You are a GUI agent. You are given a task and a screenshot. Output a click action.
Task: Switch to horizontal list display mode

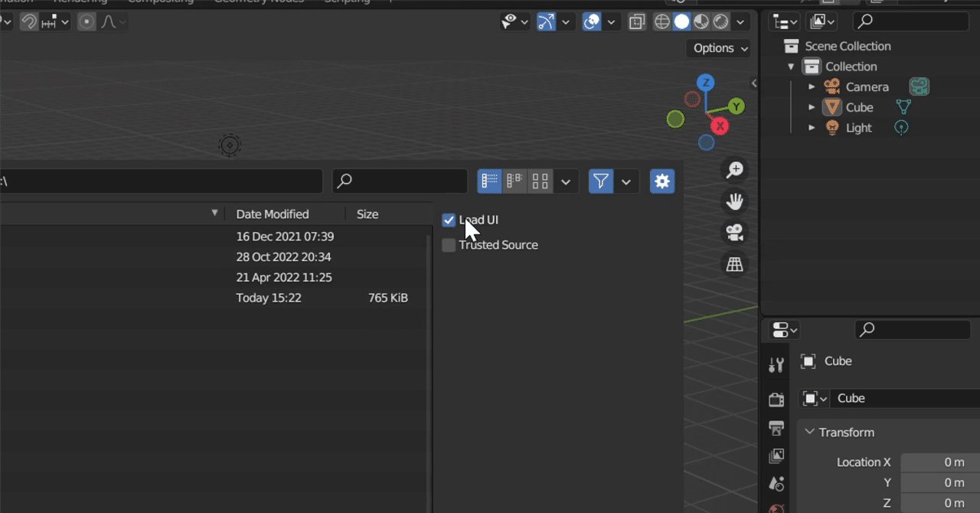click(514, 181)
